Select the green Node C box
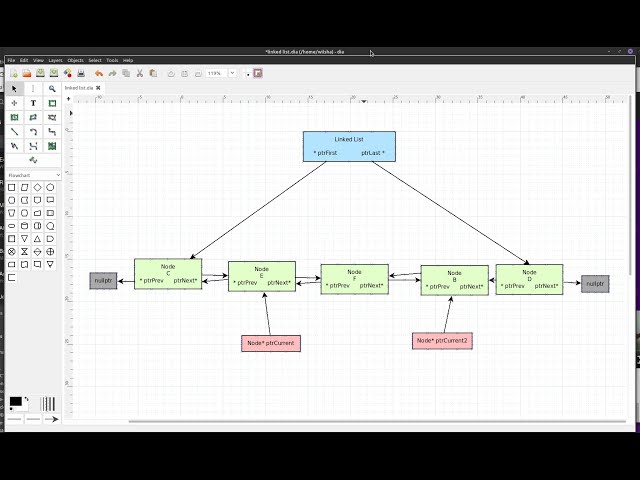Viewport: 640px width, 480px height. pos(168,274)
